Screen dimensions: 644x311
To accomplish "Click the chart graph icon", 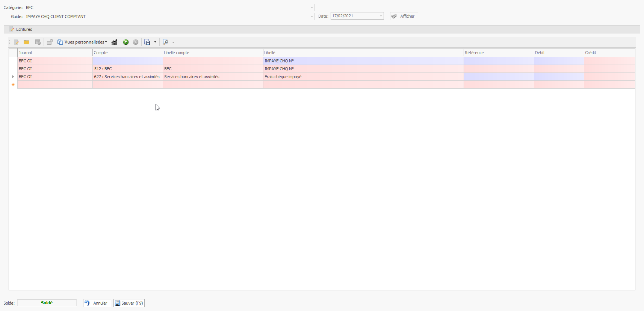I will pos(114,42).
